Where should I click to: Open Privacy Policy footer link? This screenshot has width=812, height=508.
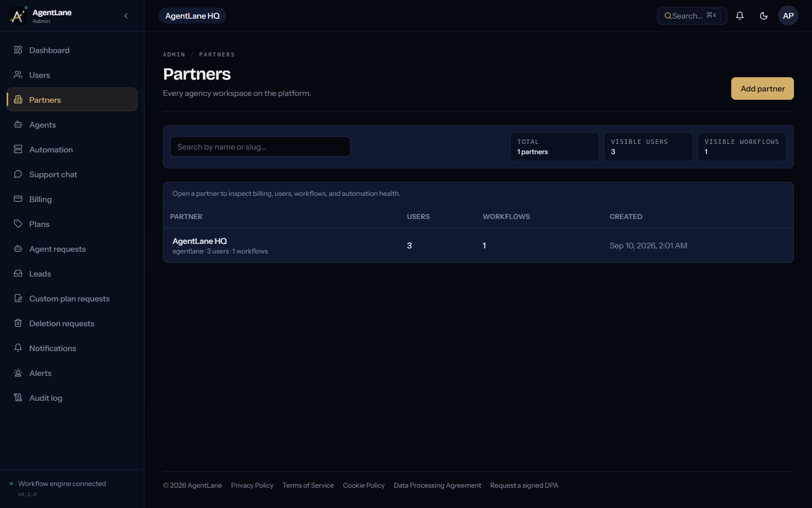point(252,485)
